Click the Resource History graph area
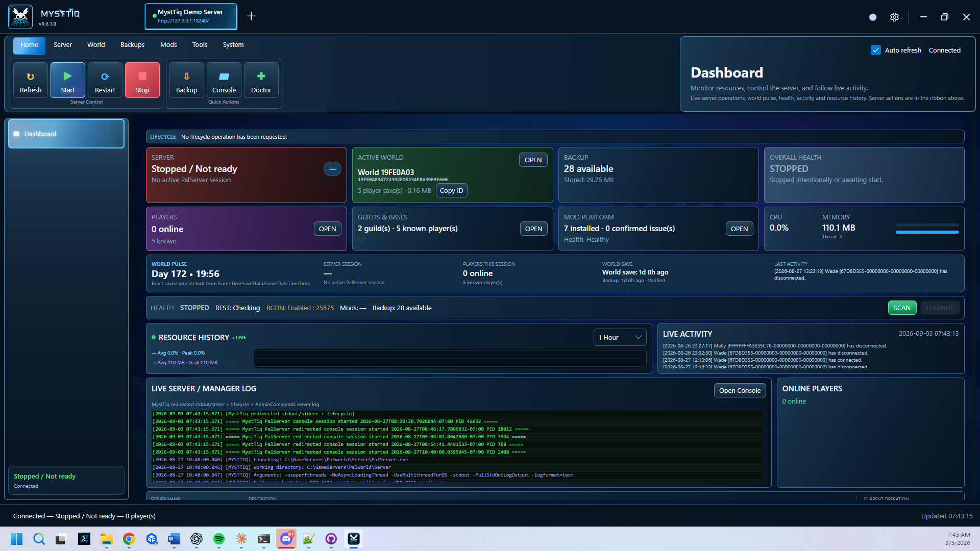This screenshot has height=551, width=980. pyautogui.click(x=450, y=359)
